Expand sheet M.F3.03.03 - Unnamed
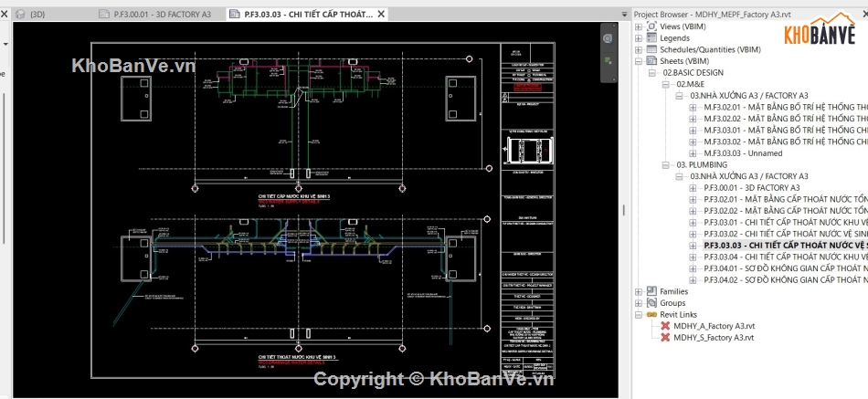The image size is (868, 399). 693,153
